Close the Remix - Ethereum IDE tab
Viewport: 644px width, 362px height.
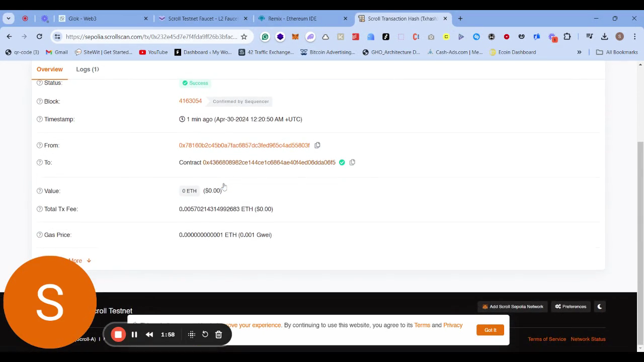point(346,19)
